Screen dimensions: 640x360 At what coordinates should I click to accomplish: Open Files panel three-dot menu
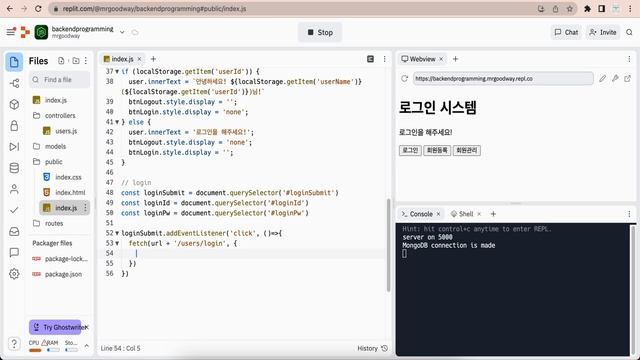[86, 61]
